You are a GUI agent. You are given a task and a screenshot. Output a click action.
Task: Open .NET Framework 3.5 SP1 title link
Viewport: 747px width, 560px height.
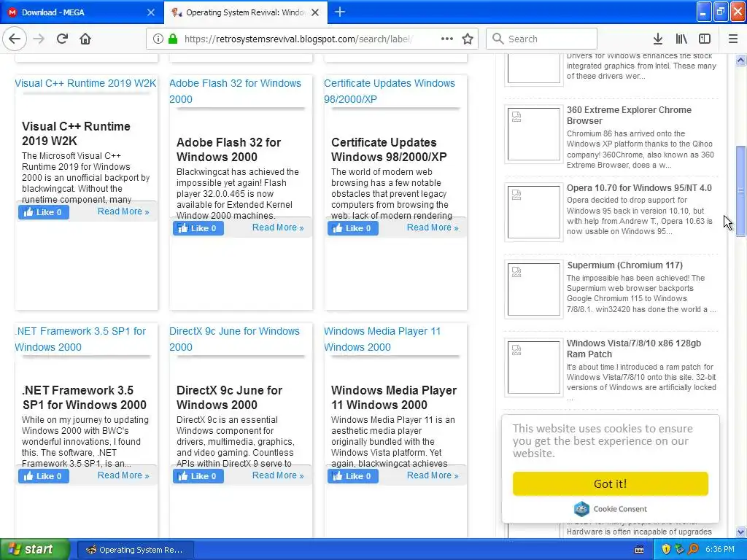pyautogui.click(x=80, y=339)
